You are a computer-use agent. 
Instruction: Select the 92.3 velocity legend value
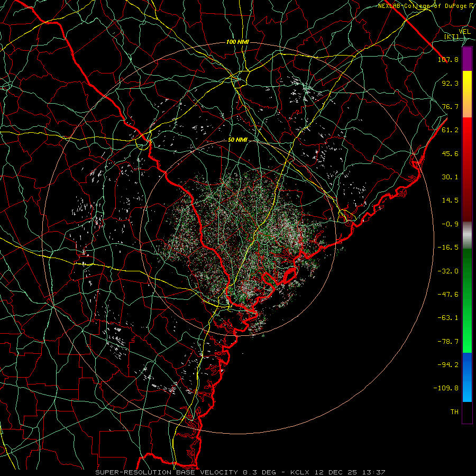pos(450,83)
